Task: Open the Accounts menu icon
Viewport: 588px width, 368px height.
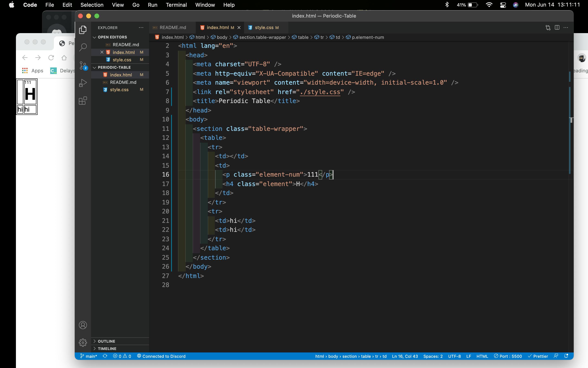Action: click(x=83, y=325)
